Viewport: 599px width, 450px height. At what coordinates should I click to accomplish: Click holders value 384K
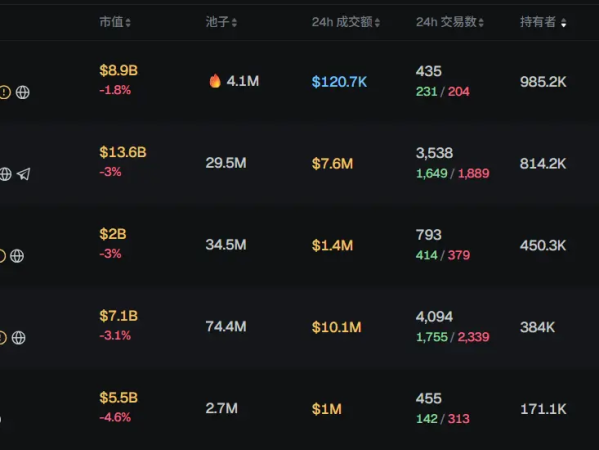click(x=537, y=327)
